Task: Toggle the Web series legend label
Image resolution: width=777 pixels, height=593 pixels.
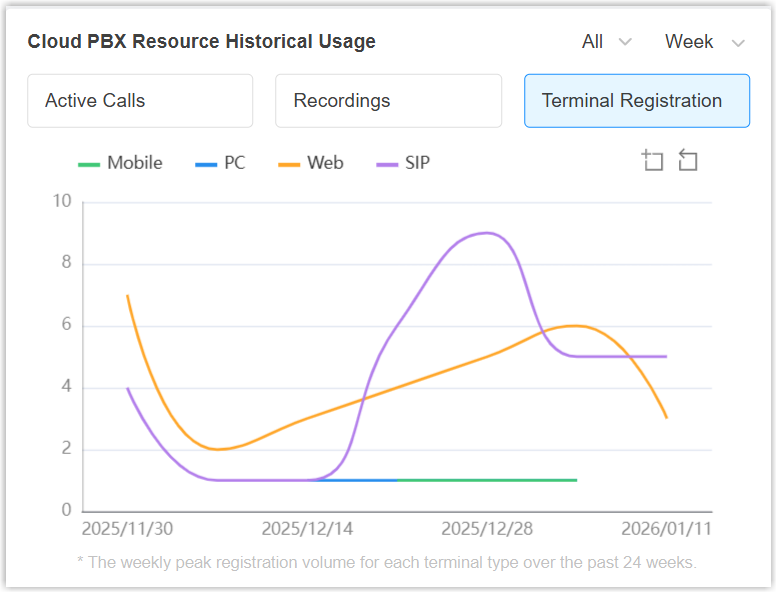Action: tap(325, 163)
